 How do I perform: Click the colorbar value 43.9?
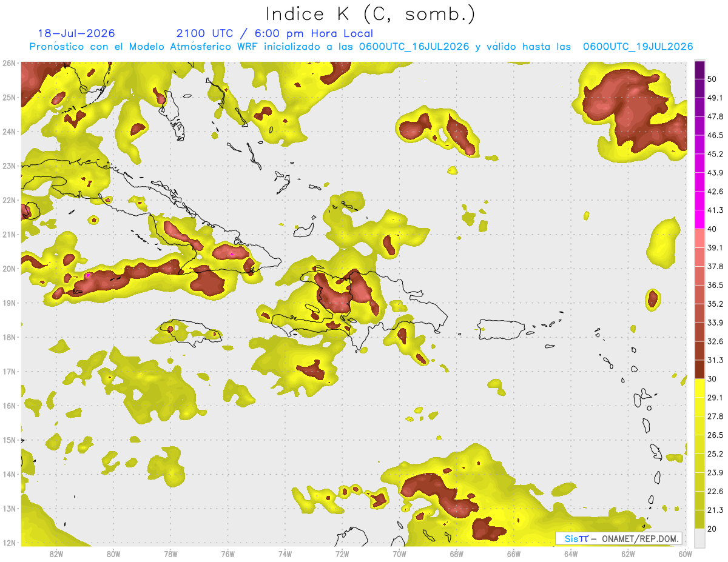pyautogui.click(x=715, y=173)
